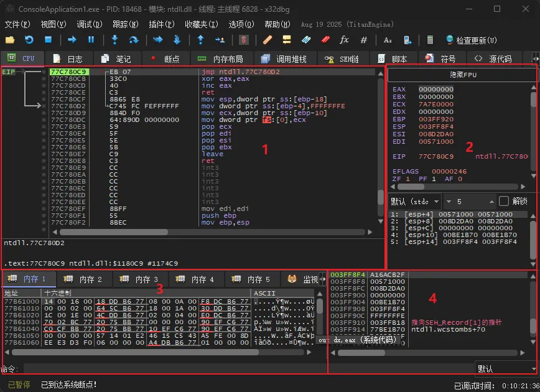The height and width of the screenshot is (392, 540).
Task: Pause execution using the pause icon
Action: pyautogui.click(x=91, y=40)
